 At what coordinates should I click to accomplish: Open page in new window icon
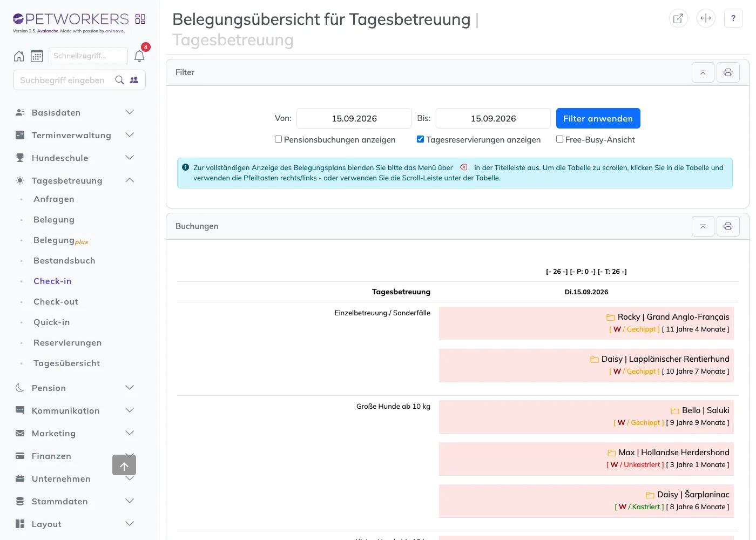coord(678,18)
